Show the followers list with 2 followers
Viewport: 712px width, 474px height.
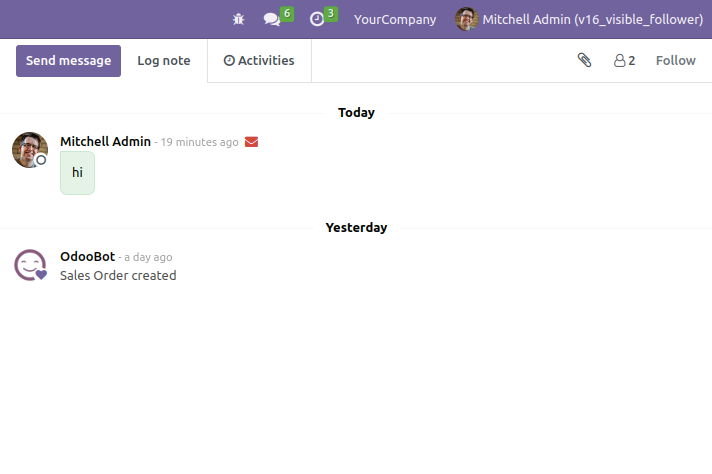click(624, 61)
